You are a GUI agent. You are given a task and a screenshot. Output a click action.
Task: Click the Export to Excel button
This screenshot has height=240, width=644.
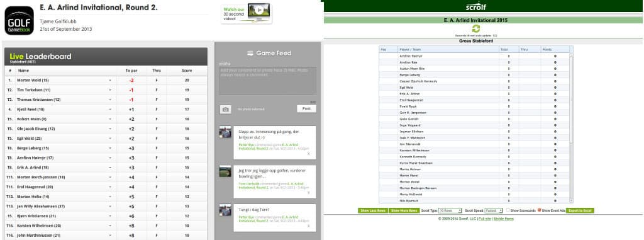[x=580, y=210]
